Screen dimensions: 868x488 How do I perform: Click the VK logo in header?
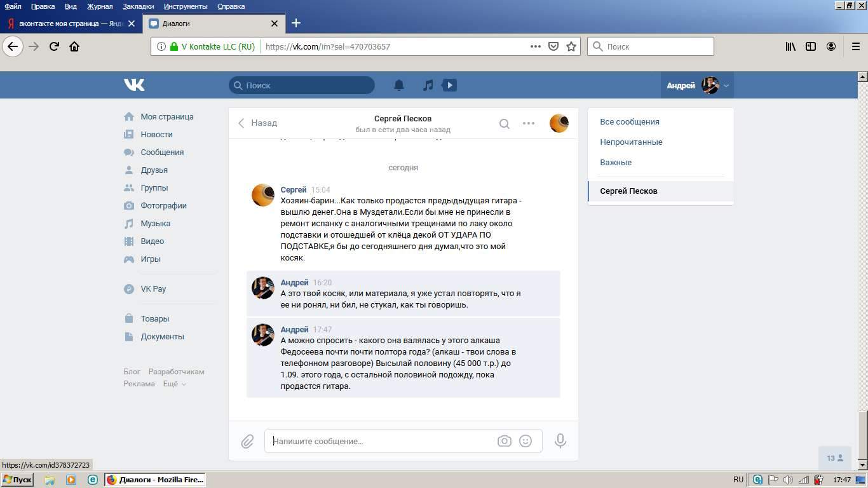[134, 85]
